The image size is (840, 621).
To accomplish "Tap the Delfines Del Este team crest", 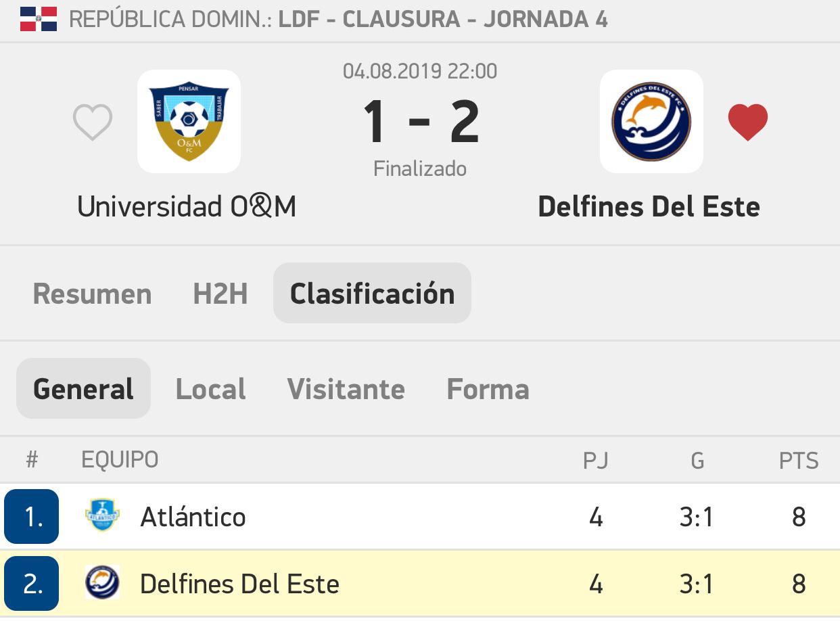I will click(651, 122).
